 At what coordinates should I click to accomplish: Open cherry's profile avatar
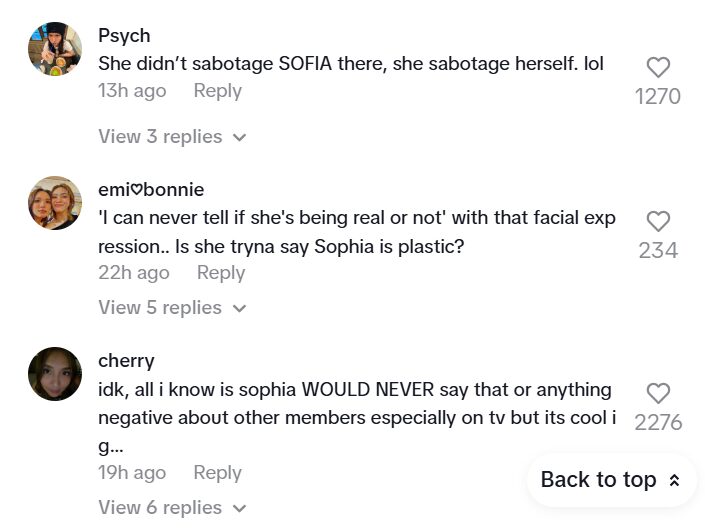coord(55,374)
